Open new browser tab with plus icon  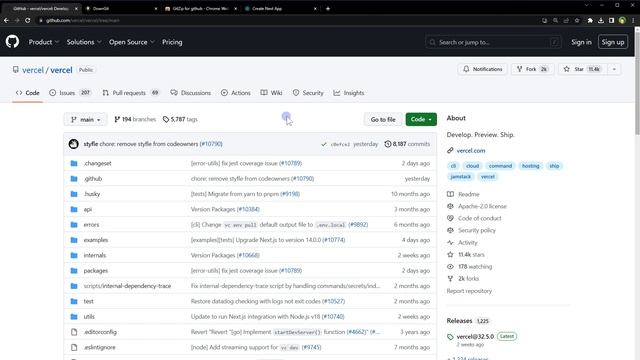coord(328,8)
